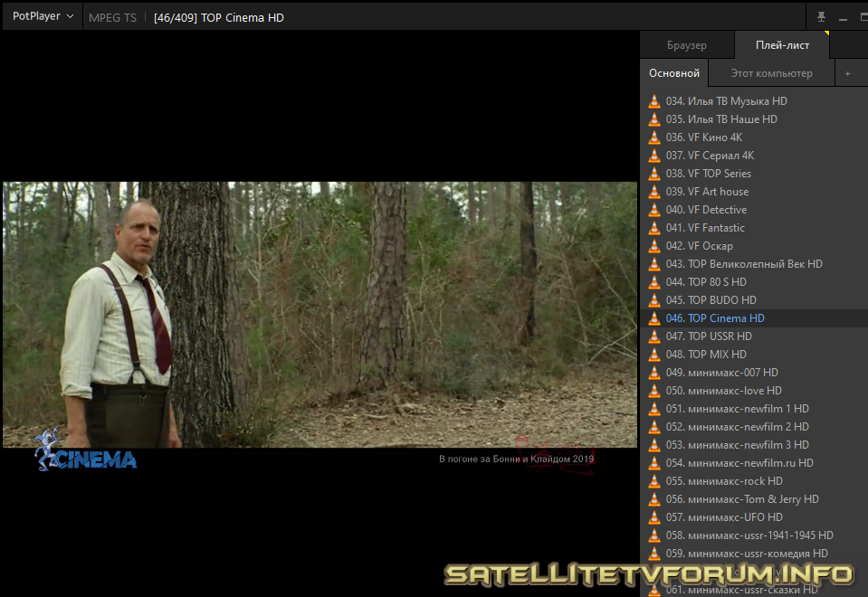
Task: Select channel 048. TOP MIX HD
Action: coord(754,354)
